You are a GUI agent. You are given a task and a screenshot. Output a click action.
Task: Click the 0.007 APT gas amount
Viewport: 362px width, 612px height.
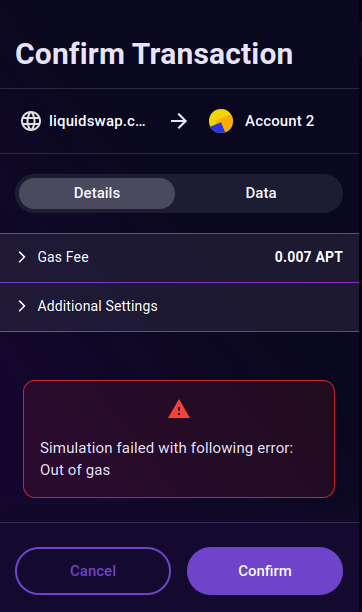[309, 257]
